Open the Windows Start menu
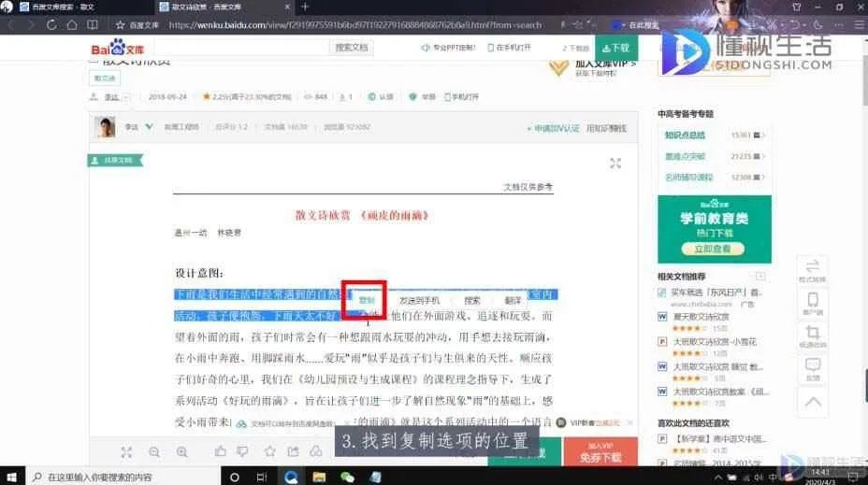 point(11,477)
